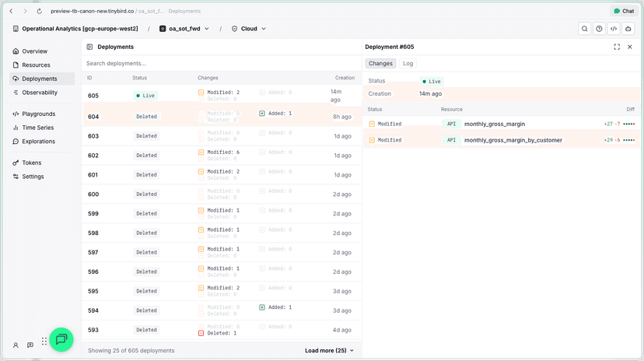The width and height of the screenshot is (644, 361).
Task: Click the API badge beside monthly_gross_margin
Action: pos(451,124)
